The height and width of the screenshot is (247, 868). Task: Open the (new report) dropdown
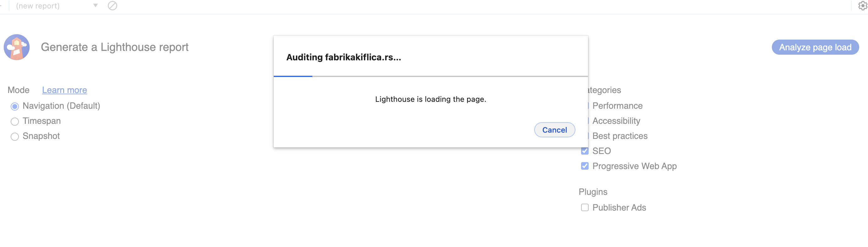[x=57, y=6]
